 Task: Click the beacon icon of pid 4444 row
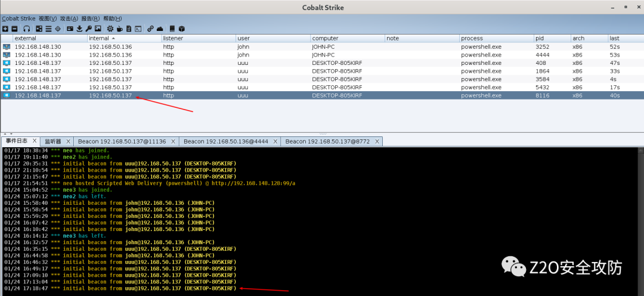click(x=6, y=55)
